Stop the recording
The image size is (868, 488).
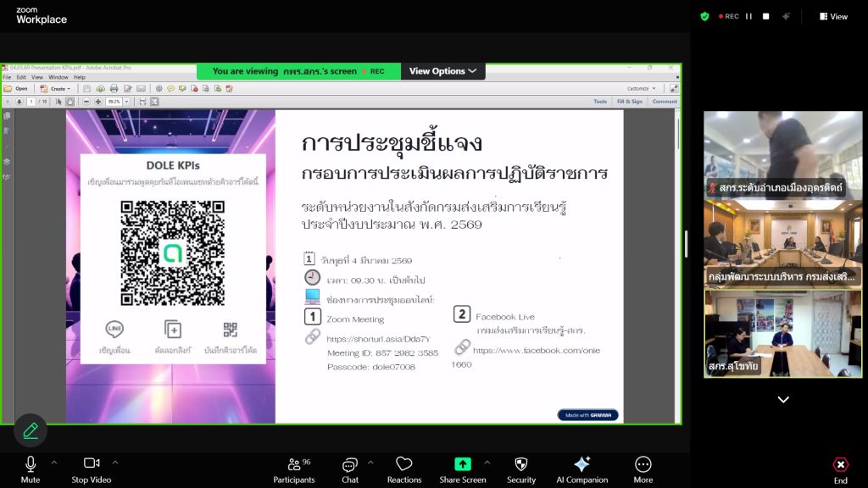click(765, 16)
